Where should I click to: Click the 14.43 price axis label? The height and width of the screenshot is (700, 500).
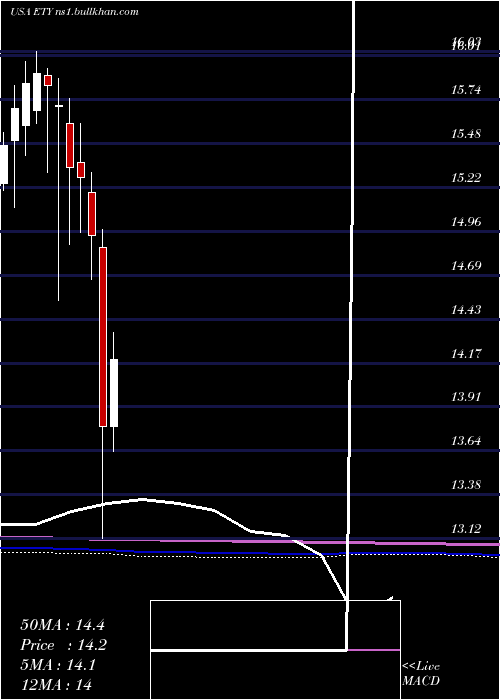pyautogui.click(x=466, y=309)
